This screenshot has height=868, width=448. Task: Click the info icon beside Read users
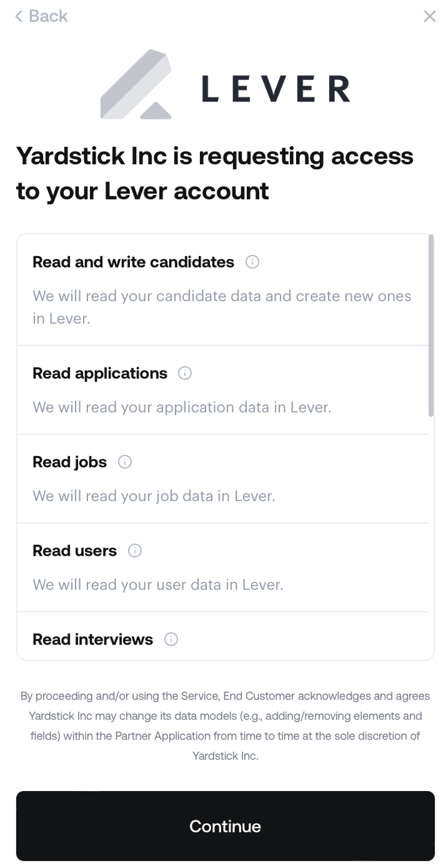(134, 550)
